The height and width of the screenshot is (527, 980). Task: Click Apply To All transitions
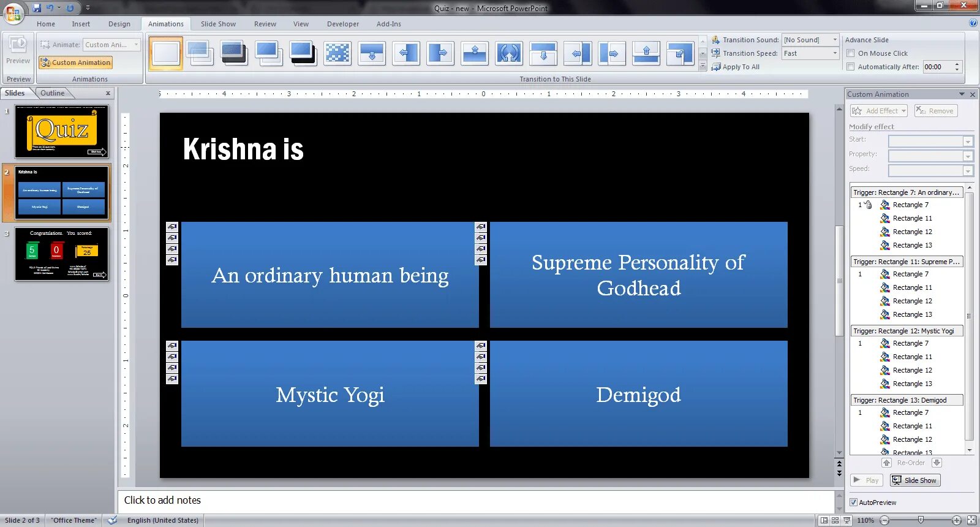point(735,67)
